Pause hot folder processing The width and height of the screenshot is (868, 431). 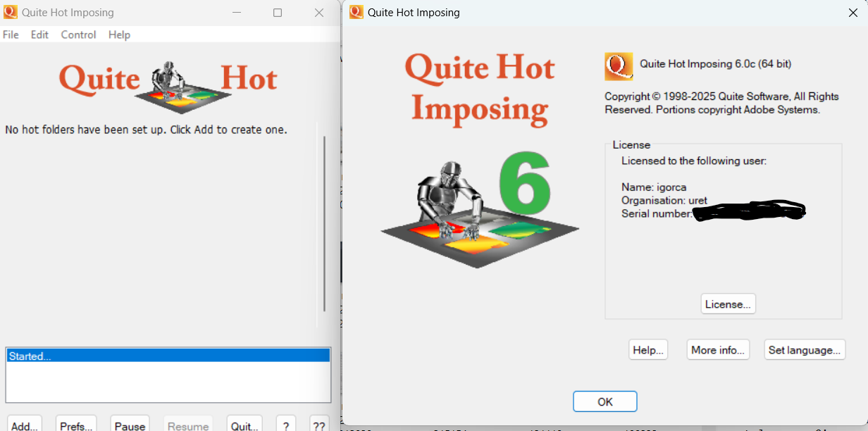click(130, 424)
